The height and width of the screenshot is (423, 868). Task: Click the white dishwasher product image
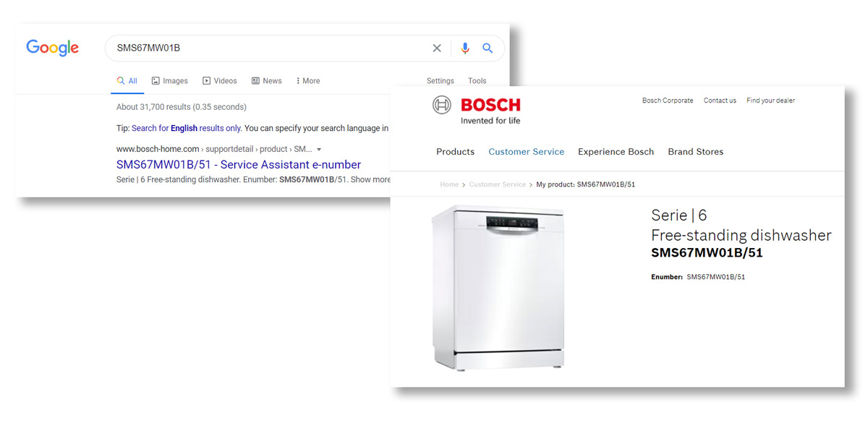click(498, 288)
